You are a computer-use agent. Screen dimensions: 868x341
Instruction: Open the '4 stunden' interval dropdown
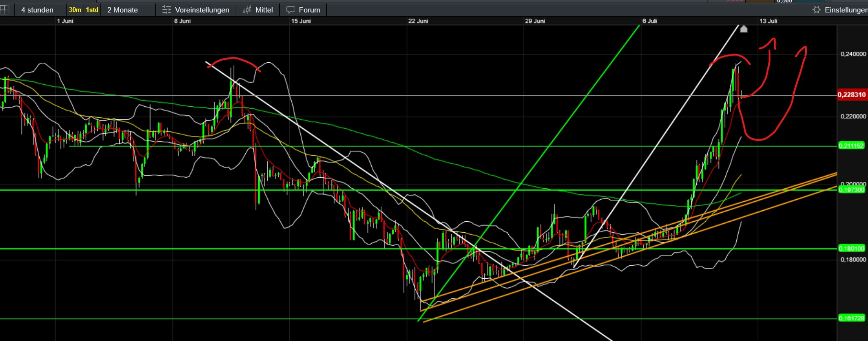coord(37,10)
